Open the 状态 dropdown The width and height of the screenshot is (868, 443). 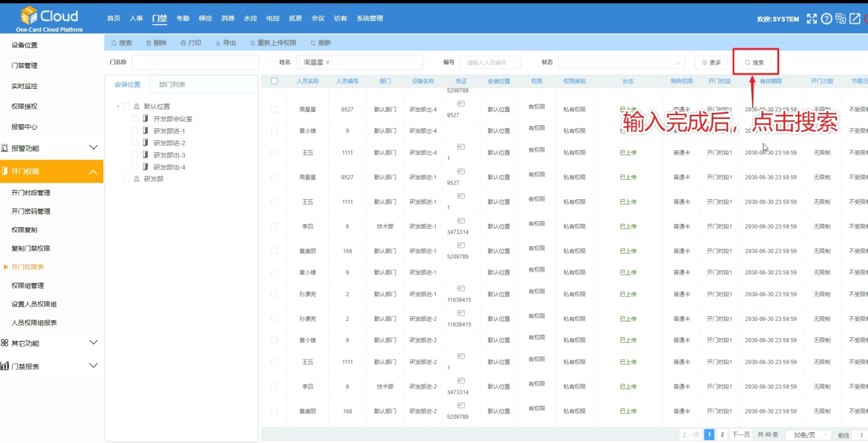click(622, 63)
